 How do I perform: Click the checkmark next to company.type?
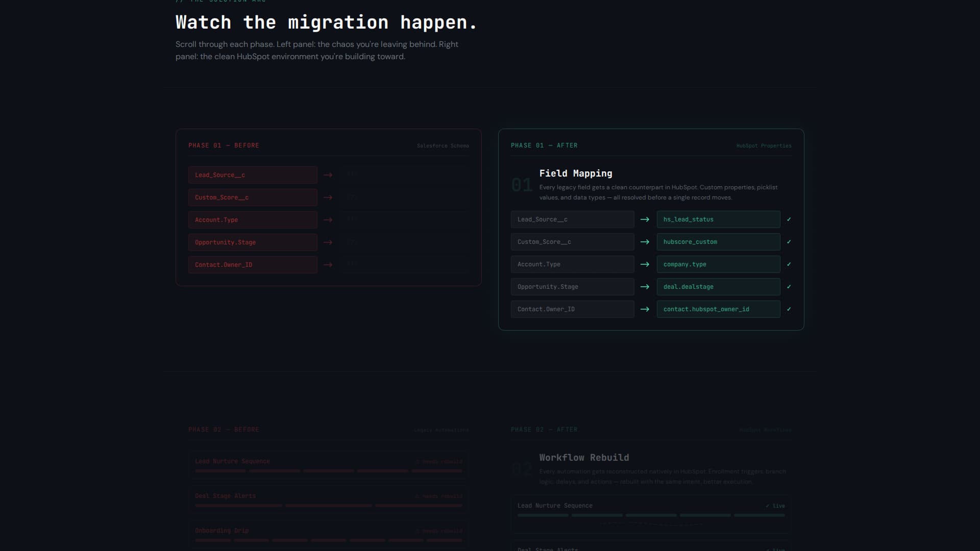(789, 264)
